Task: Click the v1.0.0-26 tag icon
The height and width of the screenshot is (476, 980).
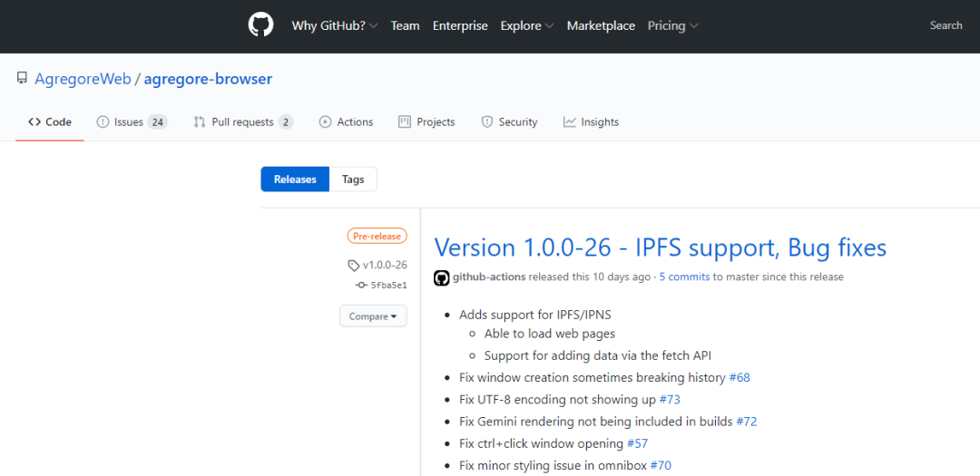Action: 354,266
